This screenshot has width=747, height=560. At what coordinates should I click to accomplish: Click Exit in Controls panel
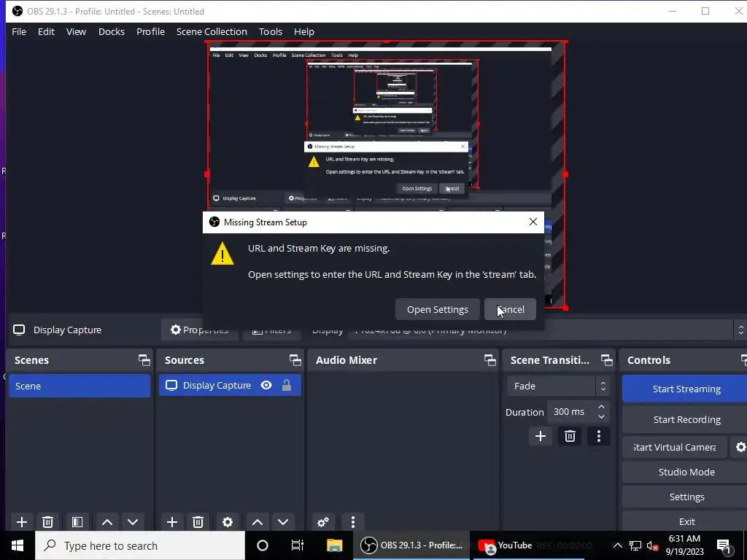686,521
